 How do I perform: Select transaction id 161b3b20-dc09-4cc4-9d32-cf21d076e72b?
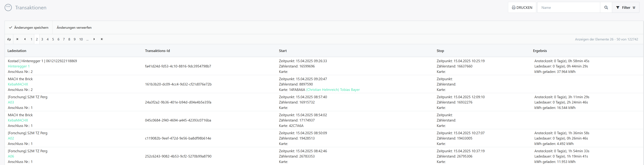[178, 84]
